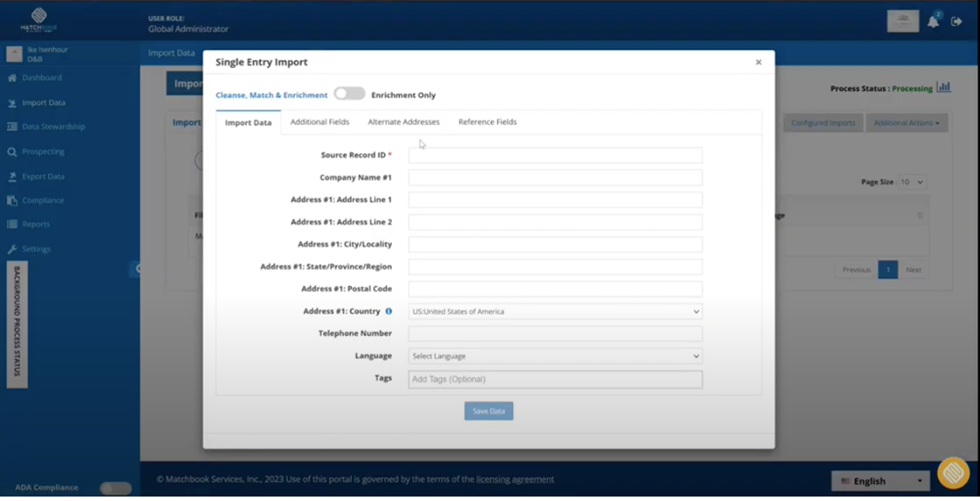Expand the Additional Actions dropdown

tap(906, 123)
